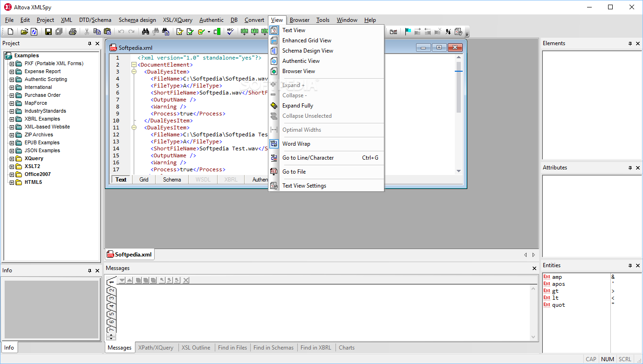Open Browser View from menu
The image size is (643, 364).
pos(326,71)
